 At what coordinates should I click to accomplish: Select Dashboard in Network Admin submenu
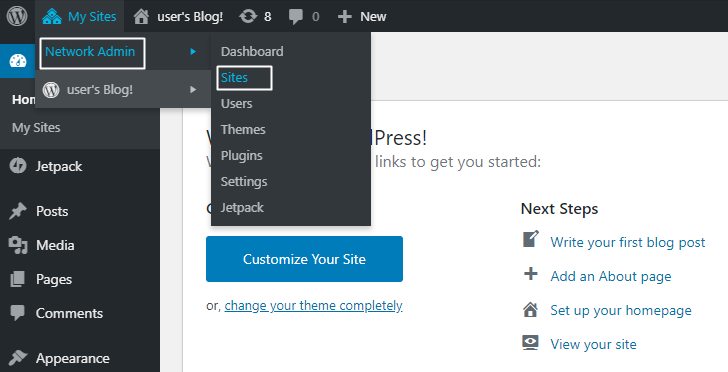coord(252,52)
